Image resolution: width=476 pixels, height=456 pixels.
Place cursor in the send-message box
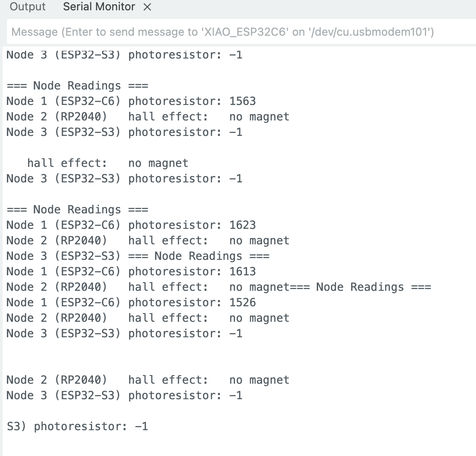click(x=237, y=32)
